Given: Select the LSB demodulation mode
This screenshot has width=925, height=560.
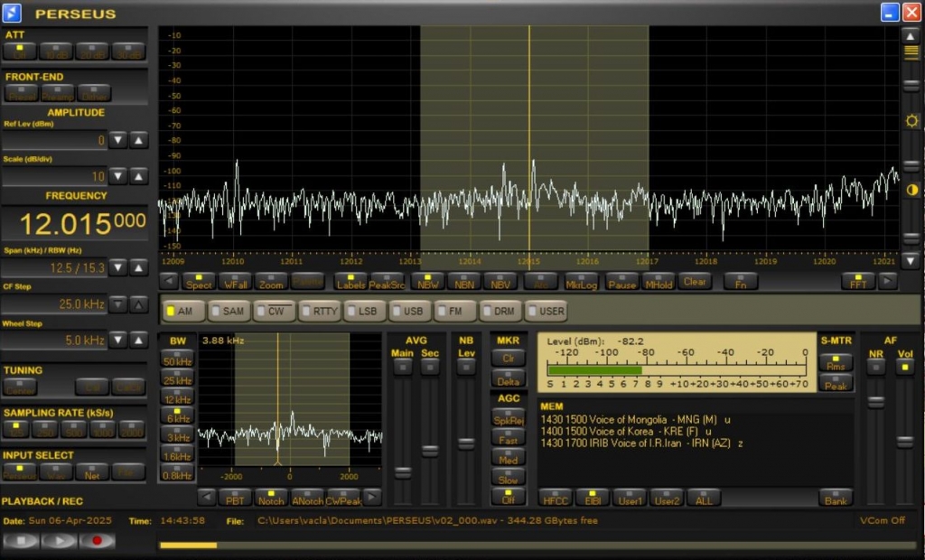Looking at the screenshot, I should click(x=365, y=311).
